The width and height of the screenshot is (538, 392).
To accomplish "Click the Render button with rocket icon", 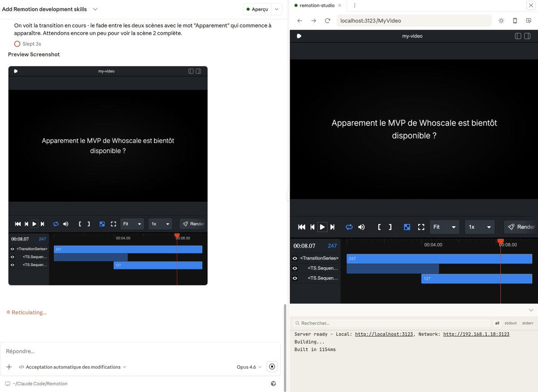I will 521,227.
